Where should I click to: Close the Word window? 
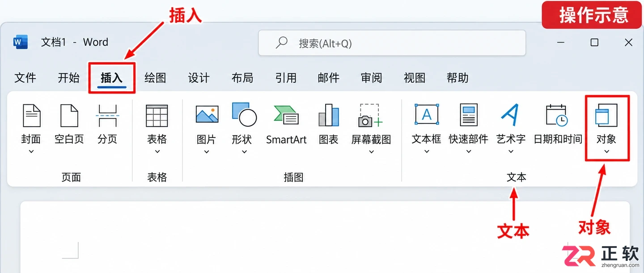(628, 43)
